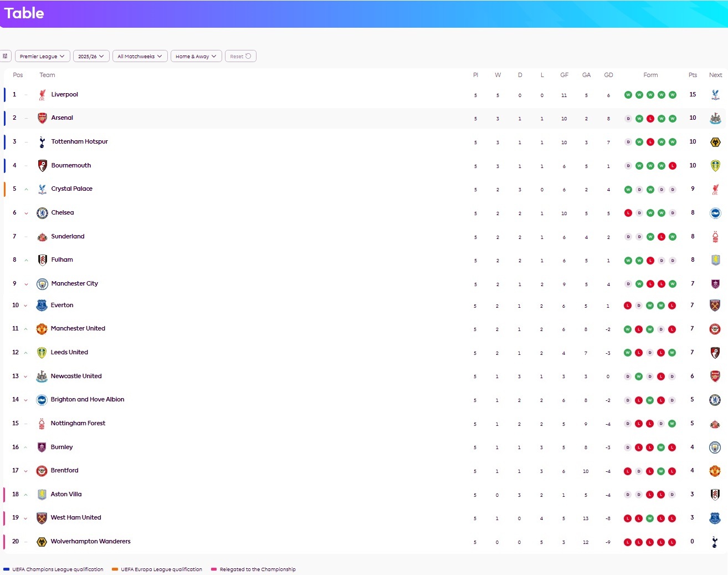Image resolution: width=728 pixels, height=575 pixels.
Task: Expand the All Matchweeks dropdown
Action: tap(140, 56)
